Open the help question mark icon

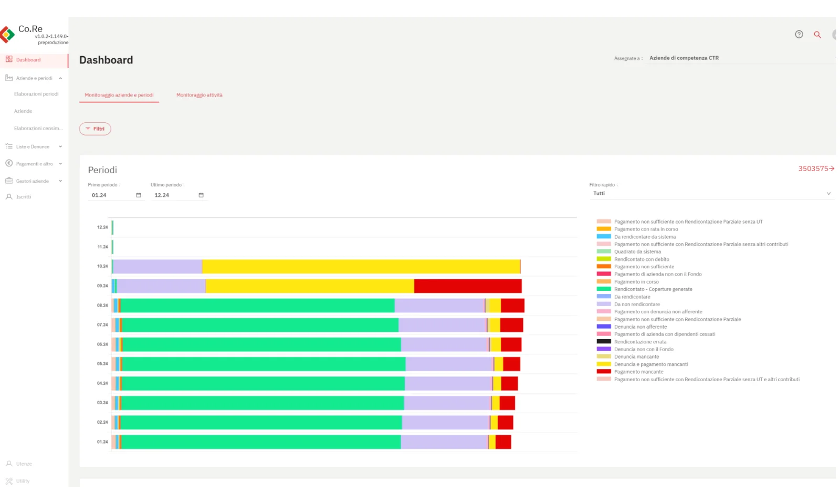click(799, 35)
